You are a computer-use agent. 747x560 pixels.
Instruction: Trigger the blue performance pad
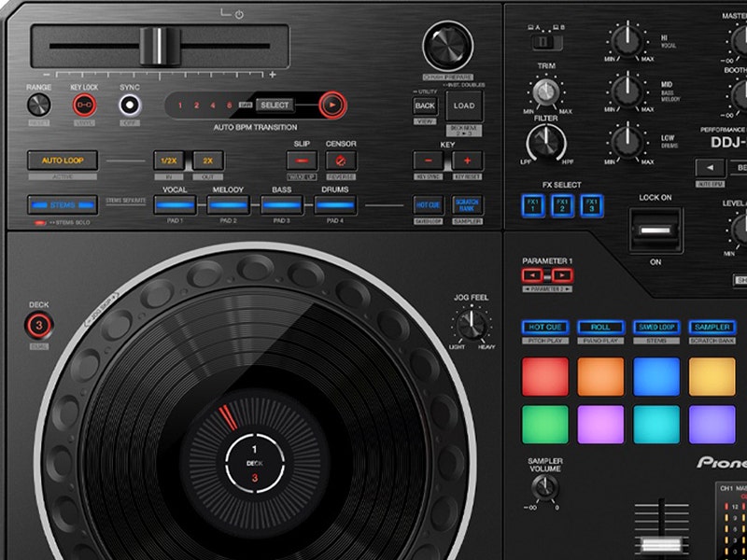coord(656,377)
